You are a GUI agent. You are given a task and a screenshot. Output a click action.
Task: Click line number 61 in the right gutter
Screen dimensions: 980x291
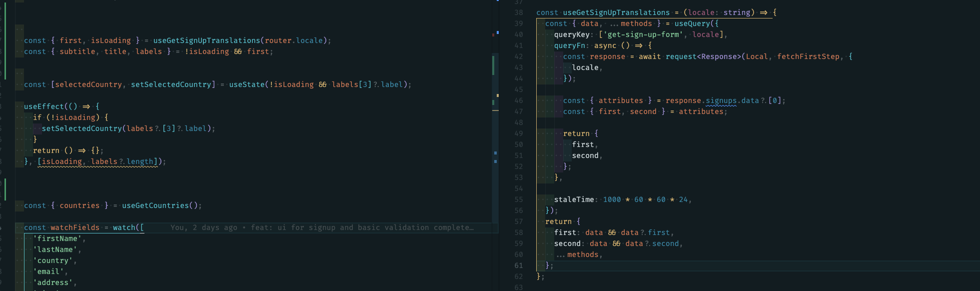[519, 265]
